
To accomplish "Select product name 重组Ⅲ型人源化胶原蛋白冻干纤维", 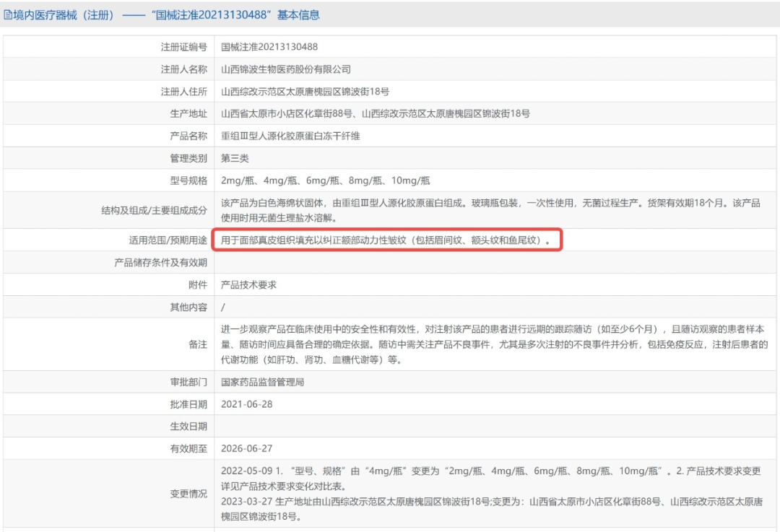I will pos(290,136).
